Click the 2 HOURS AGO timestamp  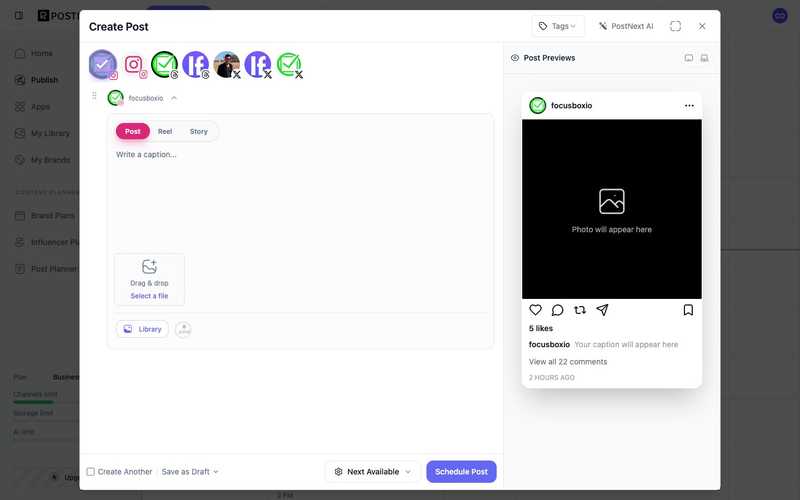(552, 378)
